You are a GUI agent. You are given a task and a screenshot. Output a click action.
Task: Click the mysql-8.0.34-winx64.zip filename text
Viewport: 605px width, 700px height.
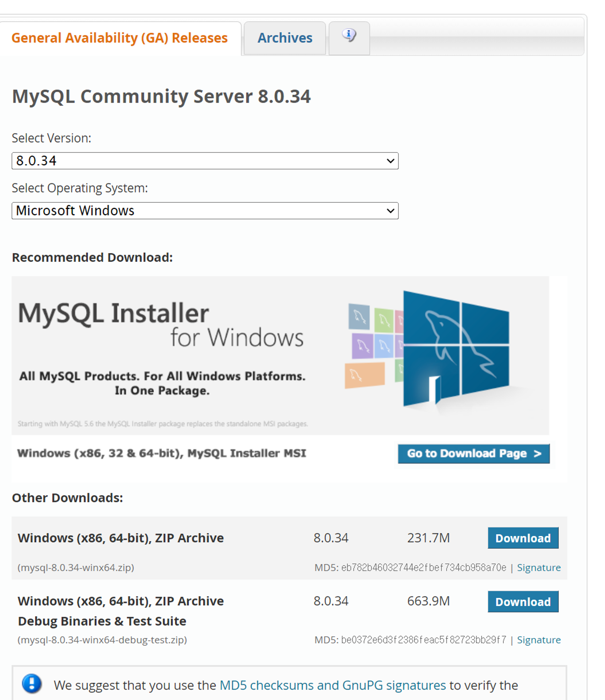(x=76, y=567)
